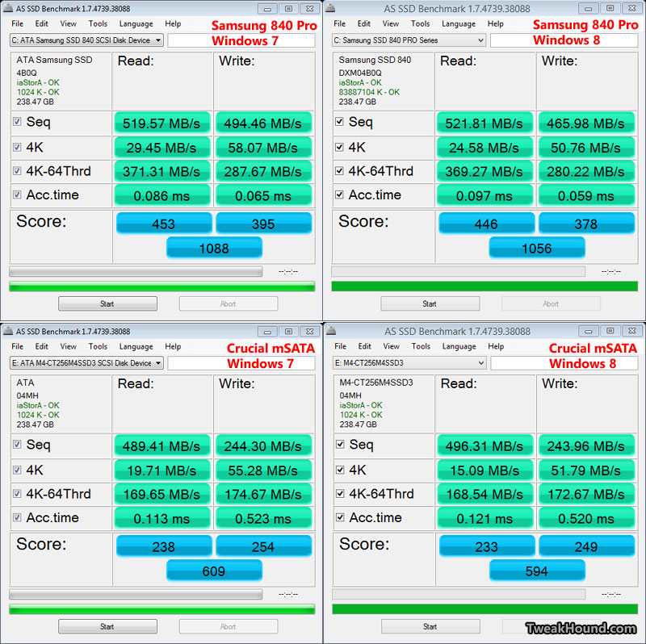Toggle 4K checkbox in Crucial Windows 8 window

click(340, 470)
